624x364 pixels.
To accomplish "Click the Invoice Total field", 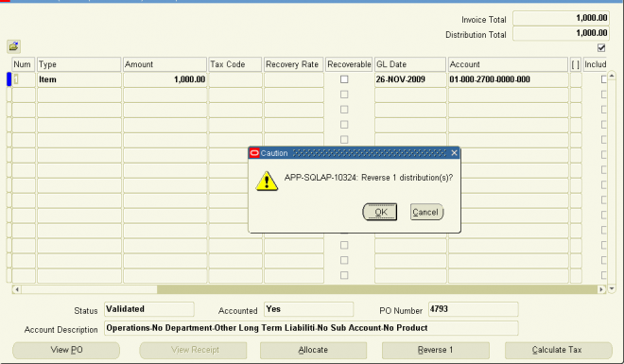I will (561, 18).
